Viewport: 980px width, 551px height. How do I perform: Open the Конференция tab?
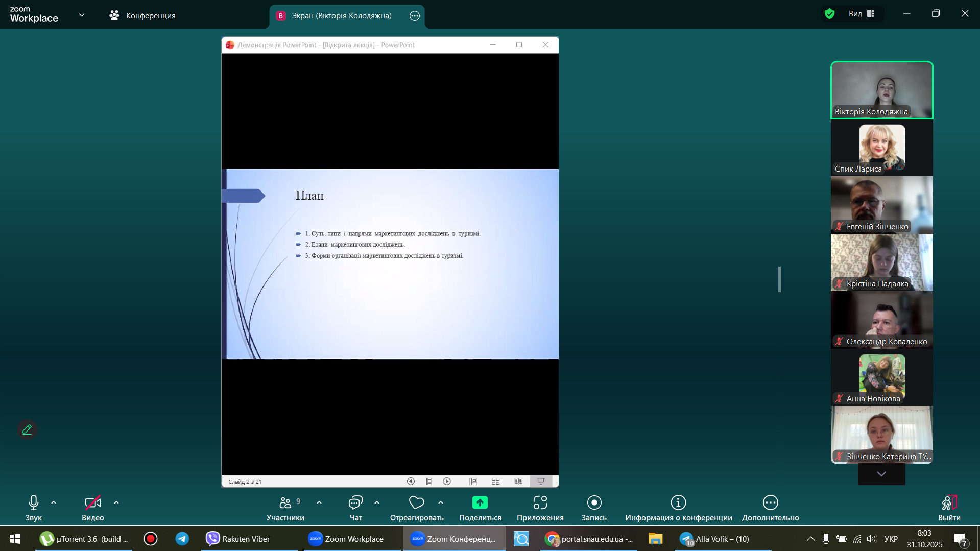point(142,16)
